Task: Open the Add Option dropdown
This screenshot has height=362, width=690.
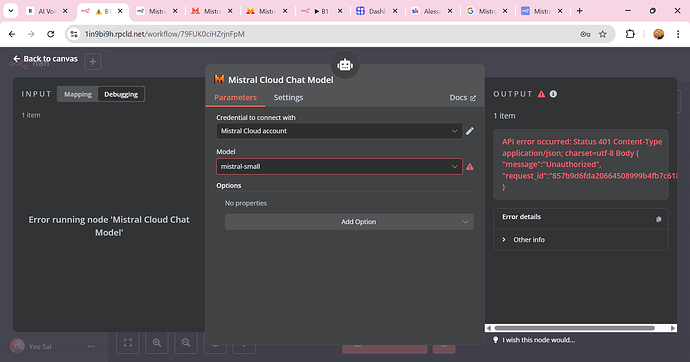Action: (x=349, y=222)
